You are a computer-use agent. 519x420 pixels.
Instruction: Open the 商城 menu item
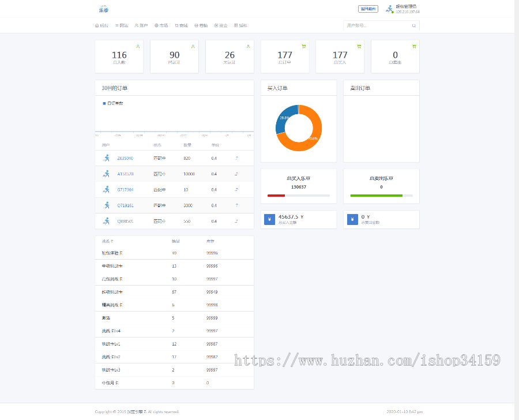pos(181,25)
